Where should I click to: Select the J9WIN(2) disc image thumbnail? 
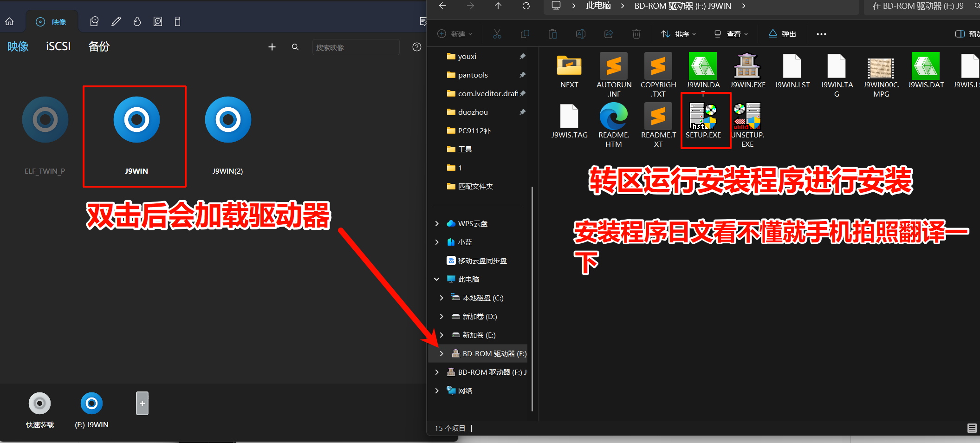pos(227,119)
